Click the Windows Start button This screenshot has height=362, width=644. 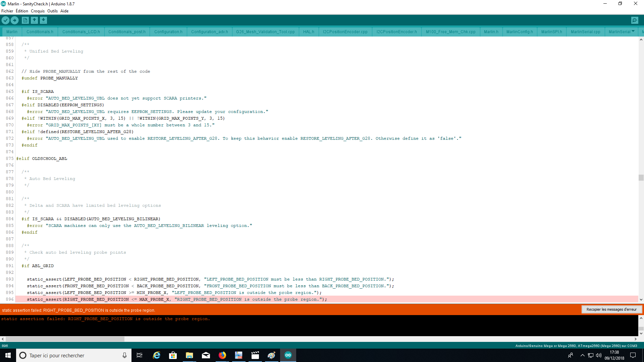click(x=8, y=355)
